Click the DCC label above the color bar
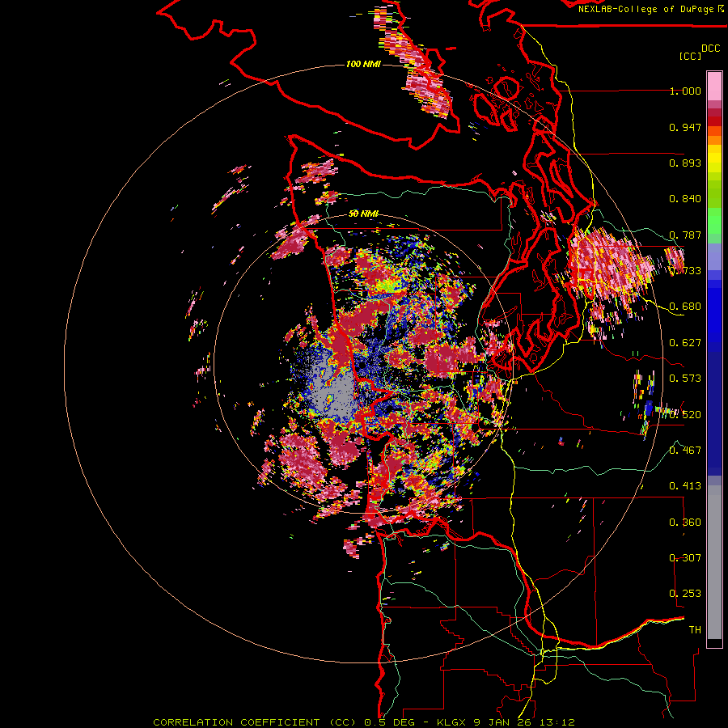Image resolution: width=728 pixels, height=728 pixels. click(711, 49)
